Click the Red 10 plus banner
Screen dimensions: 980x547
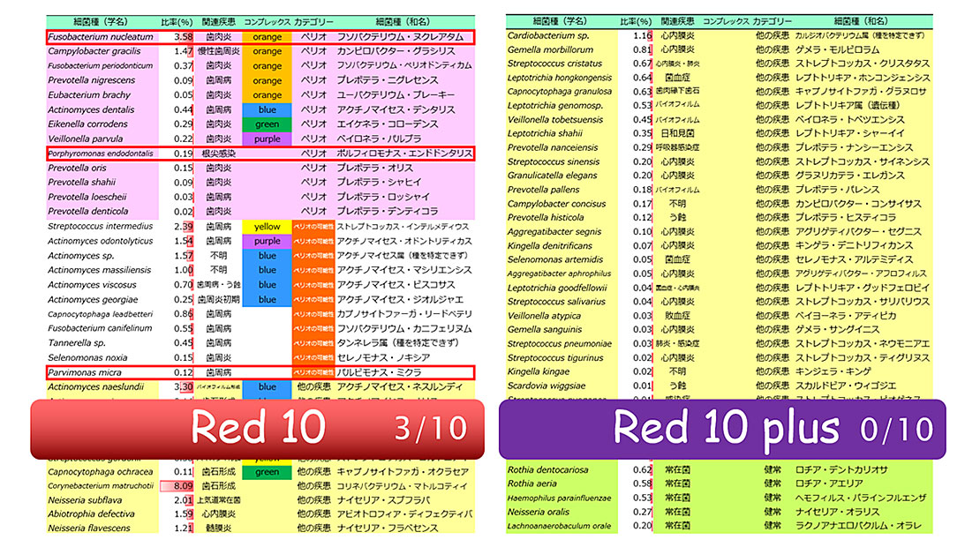(722, 429)
